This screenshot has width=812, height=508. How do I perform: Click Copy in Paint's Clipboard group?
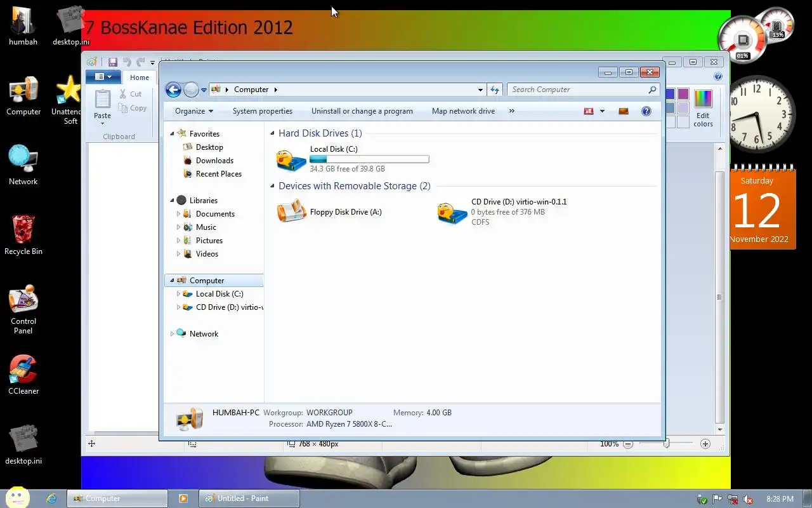coord(133,108)
